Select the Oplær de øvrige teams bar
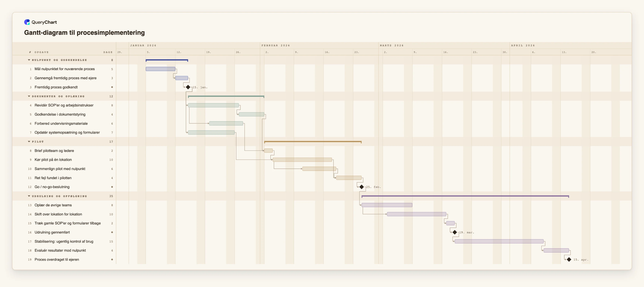This screenshot has height=287, width=644. point(387,205)
